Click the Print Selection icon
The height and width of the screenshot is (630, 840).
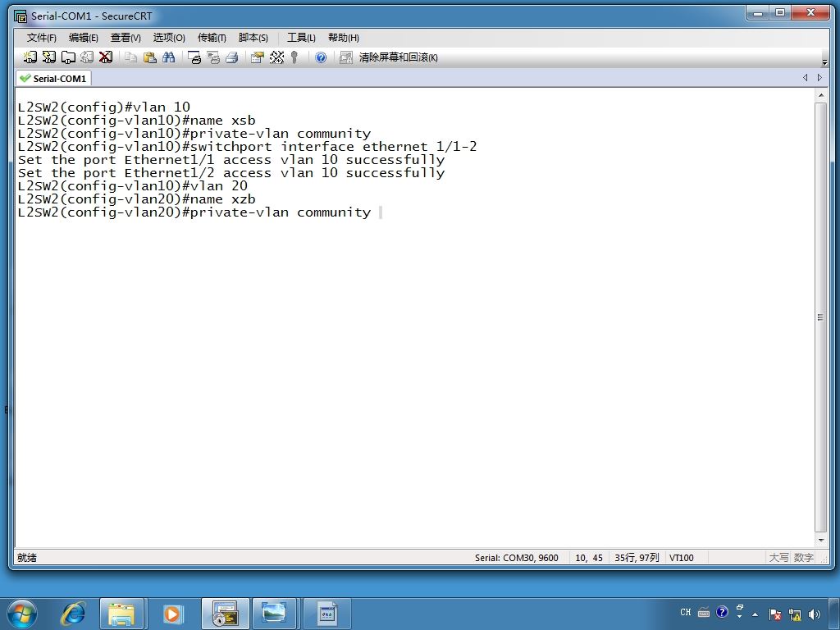click(x=213, y=57)
